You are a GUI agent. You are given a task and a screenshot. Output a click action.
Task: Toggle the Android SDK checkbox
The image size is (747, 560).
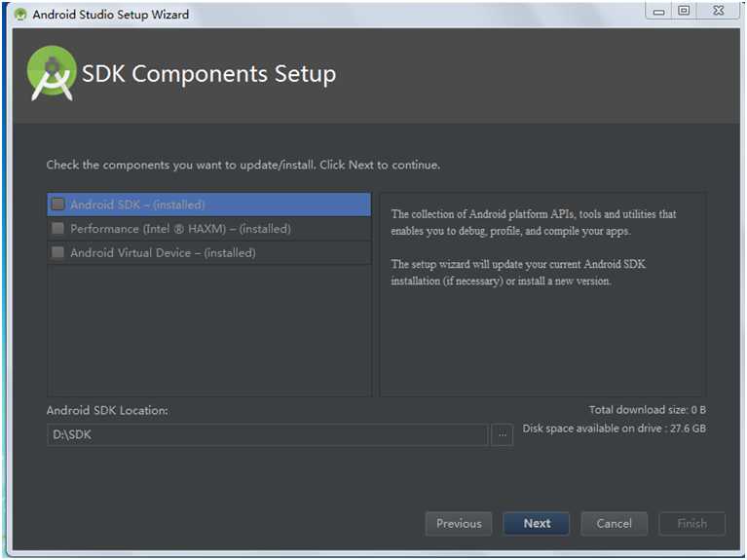click(58, 205)
